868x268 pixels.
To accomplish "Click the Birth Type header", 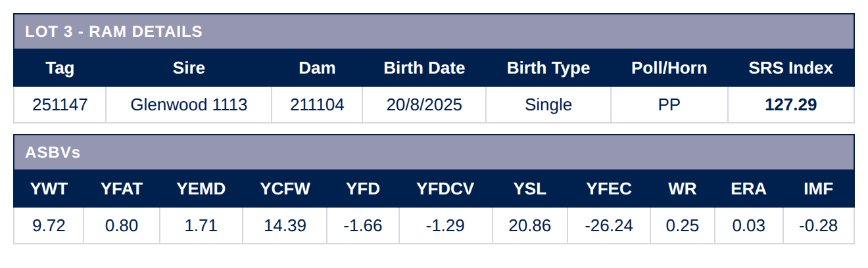I will click(x=548, y=68).
